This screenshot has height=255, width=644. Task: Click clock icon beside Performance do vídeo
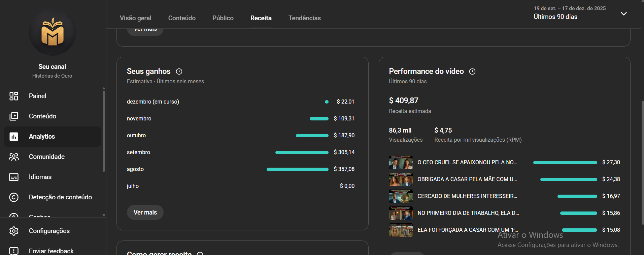472,72
